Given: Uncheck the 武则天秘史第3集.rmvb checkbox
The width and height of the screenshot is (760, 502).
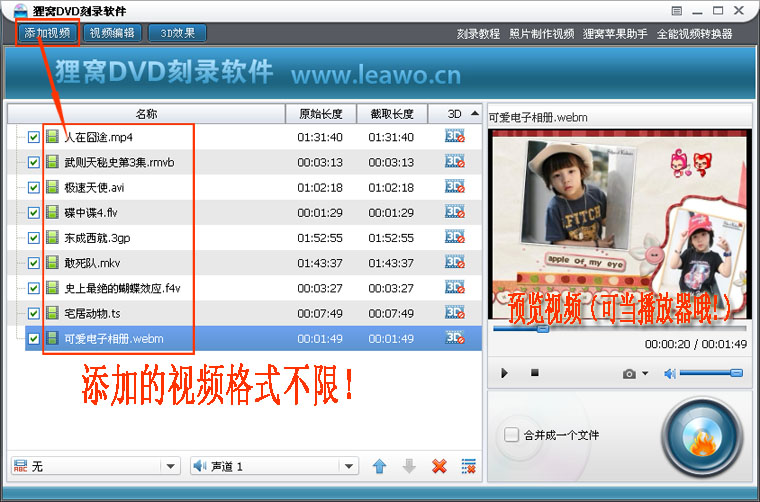Looking at the screenshot, I should 33,162.
